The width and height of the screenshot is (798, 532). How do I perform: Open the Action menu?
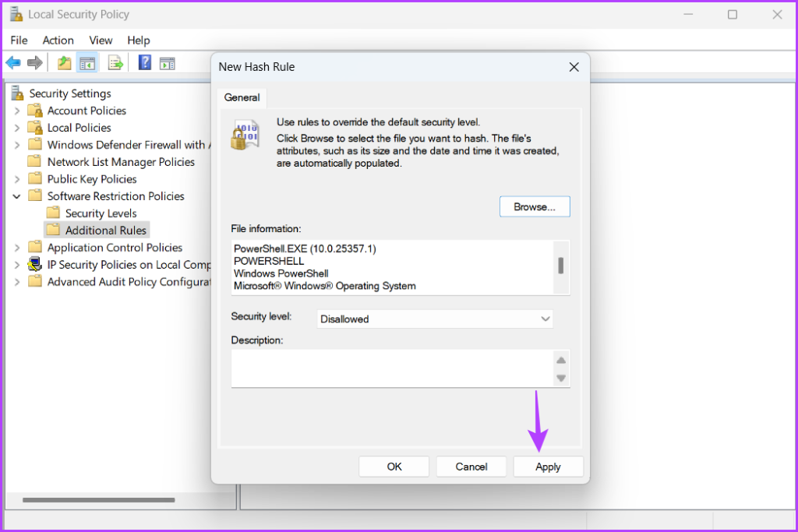tap(58, 41)
